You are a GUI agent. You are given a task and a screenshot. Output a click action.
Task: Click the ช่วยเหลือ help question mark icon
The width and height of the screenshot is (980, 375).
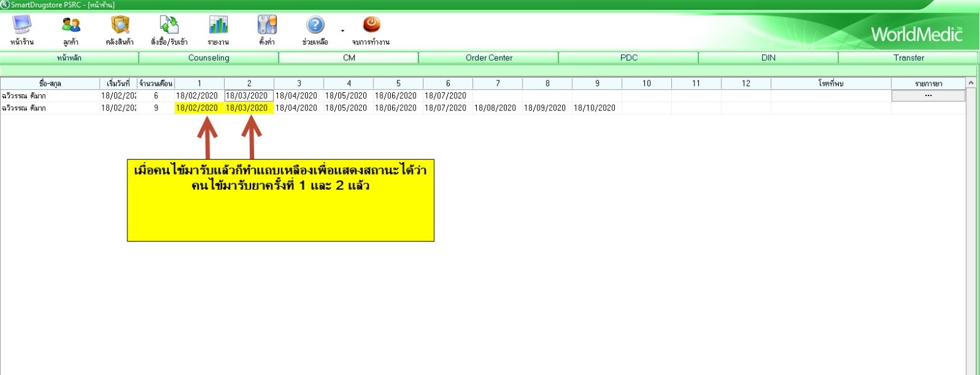pos(315,26)
